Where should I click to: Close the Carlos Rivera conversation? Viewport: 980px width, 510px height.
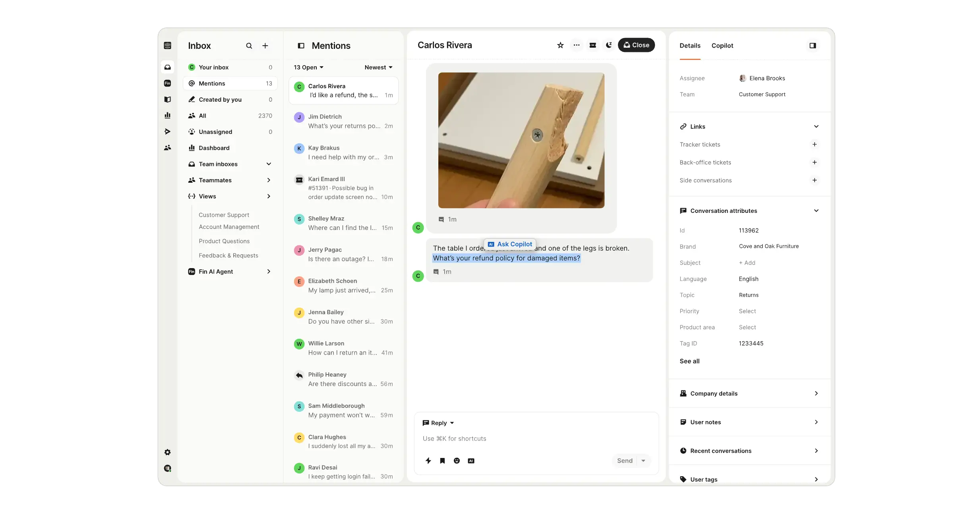636,45
